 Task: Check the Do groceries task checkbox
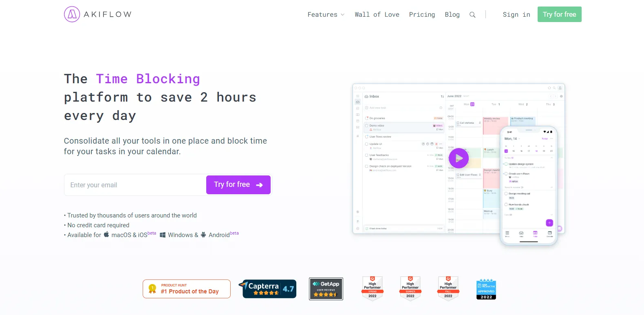[x=367, y=118]
